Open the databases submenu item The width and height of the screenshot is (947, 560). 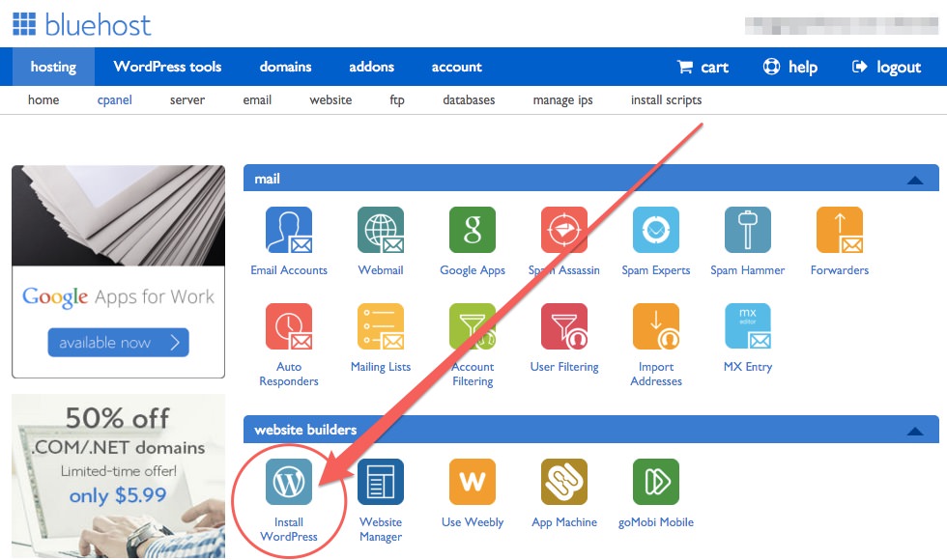click(x=469, y=100)
